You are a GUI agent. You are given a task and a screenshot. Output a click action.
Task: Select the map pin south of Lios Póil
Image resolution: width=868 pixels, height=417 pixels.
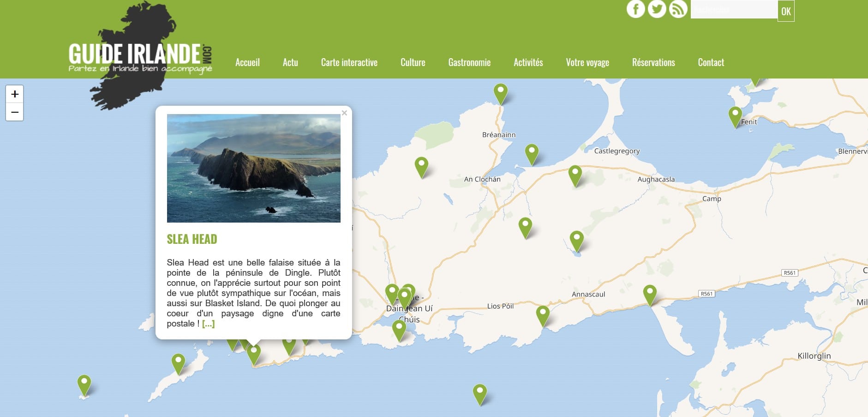[543, 314]
